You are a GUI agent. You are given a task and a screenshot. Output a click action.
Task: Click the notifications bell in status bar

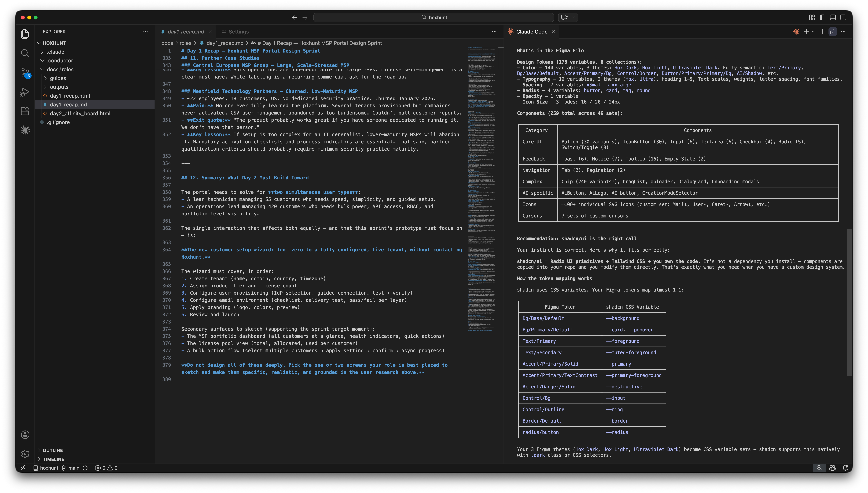point(845,468)
